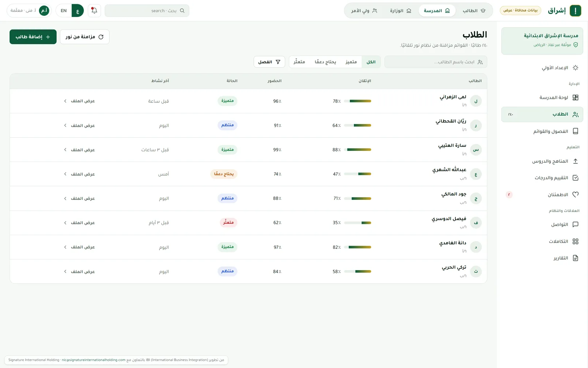Open التقييم والدرجات in sidebar
Screen dimensions: 588x368
coord(542,178)
